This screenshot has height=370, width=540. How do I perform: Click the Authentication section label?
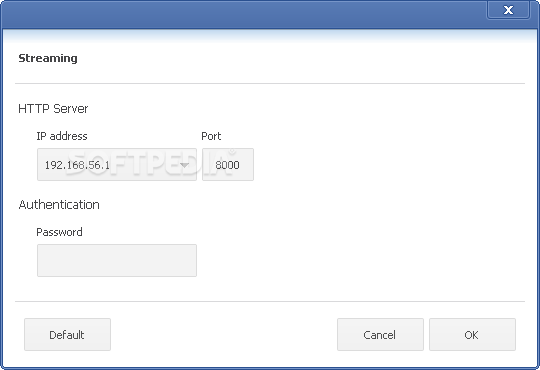coord(59,205)
